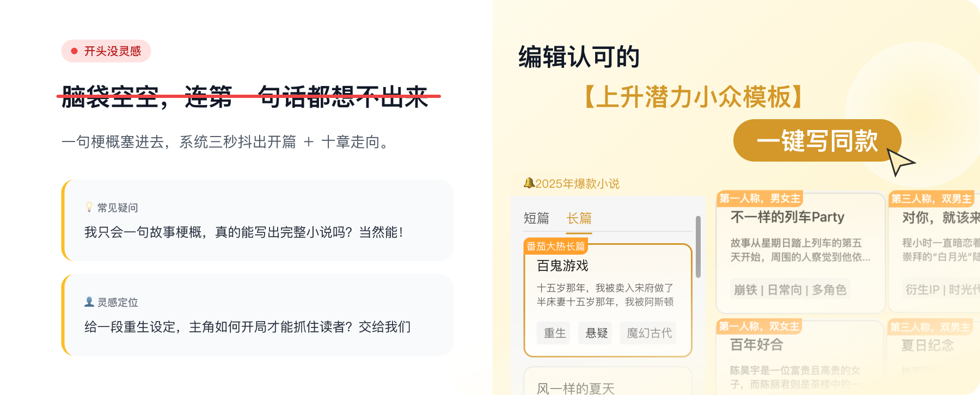Switch to the 短篇 tab
Screen dimensions: 980x395
(536, 218)
